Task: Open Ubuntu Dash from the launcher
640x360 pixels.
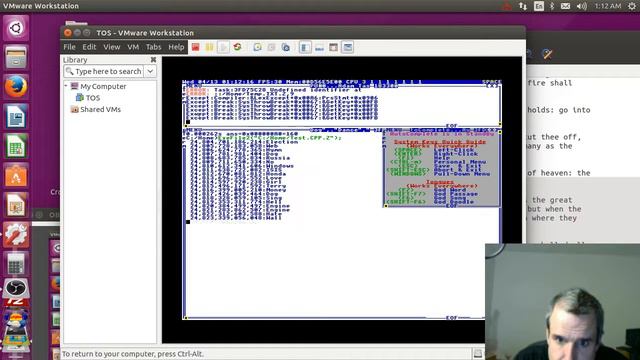Action: (x=16, y=28)
